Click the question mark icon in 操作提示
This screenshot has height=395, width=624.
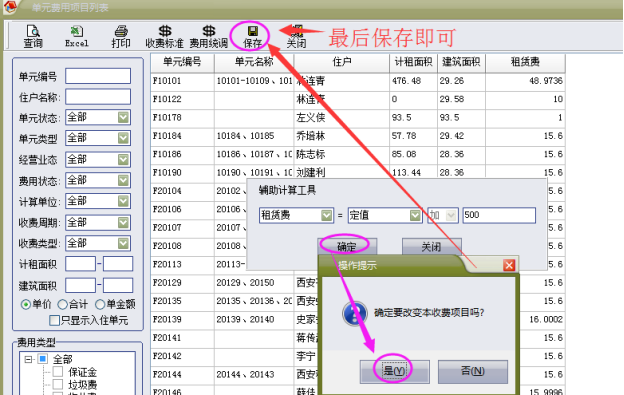[x=355, y=313]
